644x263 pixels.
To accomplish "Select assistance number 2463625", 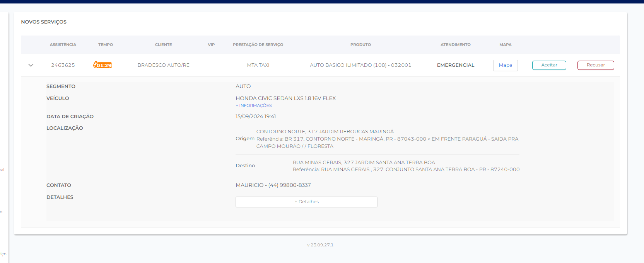I will point(63,65).
